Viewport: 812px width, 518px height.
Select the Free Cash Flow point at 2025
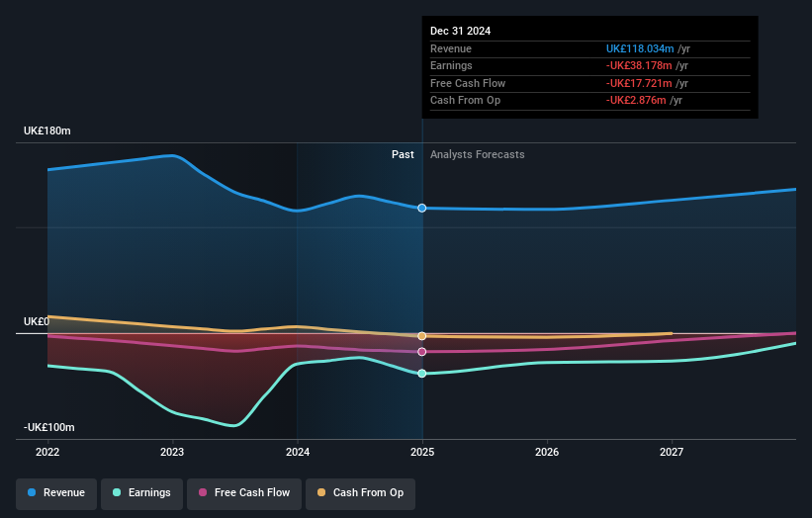click(x=422, y=352)
